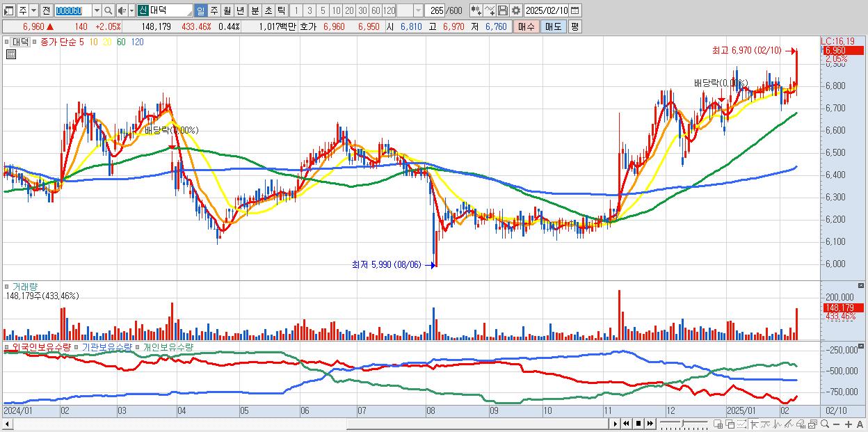Click the yellow 20 moving average label
This screenshot has height=432, width=868.
coord(108,42)
